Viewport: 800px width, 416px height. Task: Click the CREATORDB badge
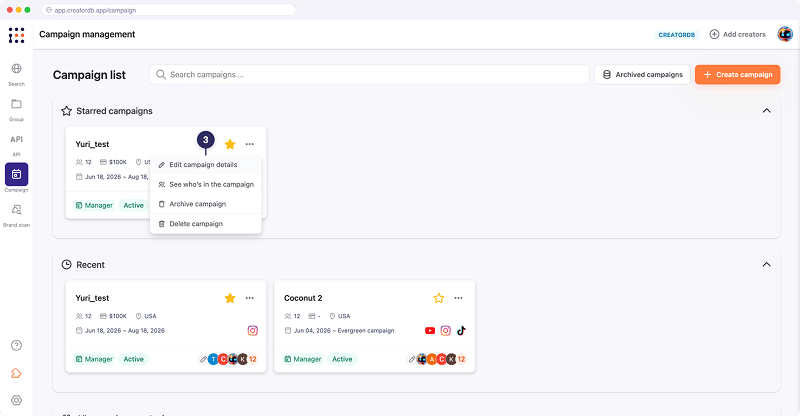coord(677,35)
